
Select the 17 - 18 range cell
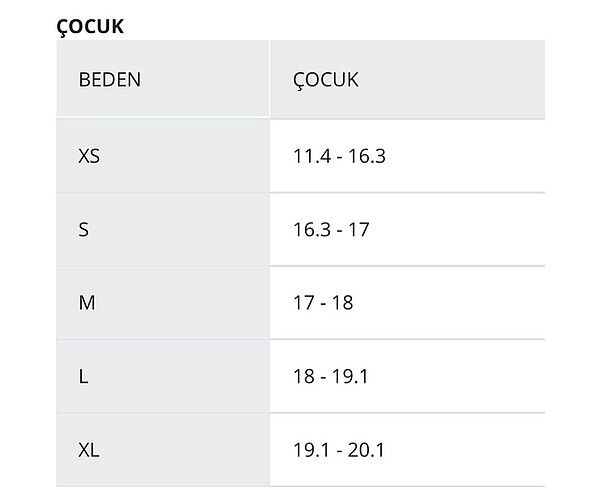323,302
